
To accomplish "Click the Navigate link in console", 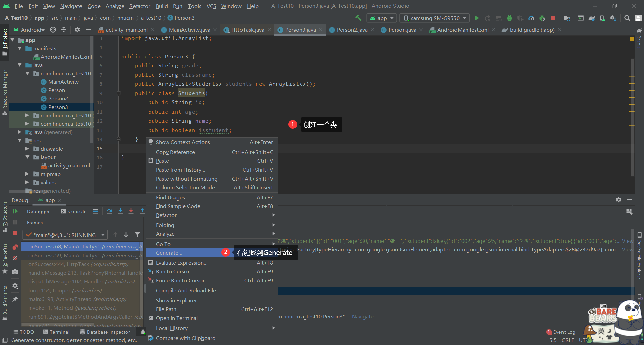I will [363, 316].
